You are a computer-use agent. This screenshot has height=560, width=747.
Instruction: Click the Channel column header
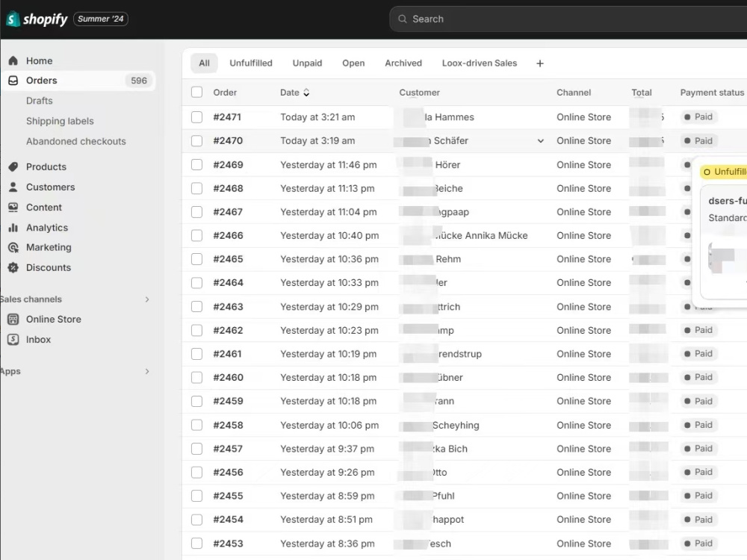coord(574,93)
